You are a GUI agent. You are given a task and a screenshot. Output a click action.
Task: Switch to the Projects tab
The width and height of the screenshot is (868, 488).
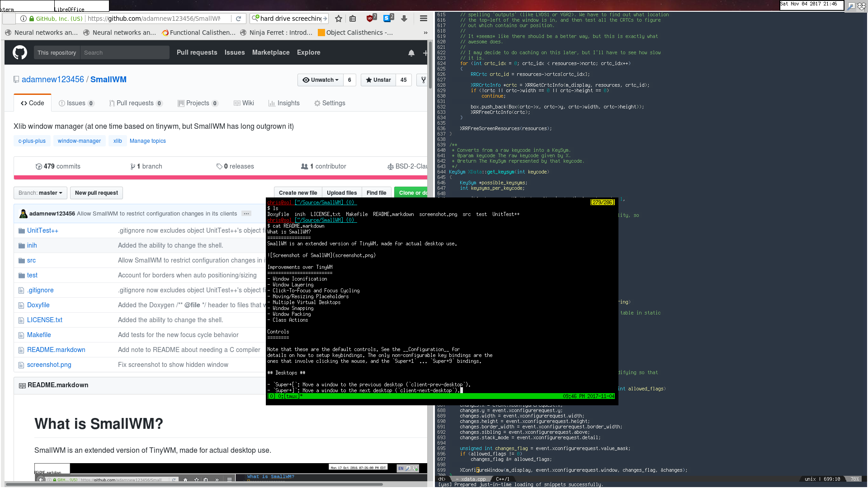point(198,103)
